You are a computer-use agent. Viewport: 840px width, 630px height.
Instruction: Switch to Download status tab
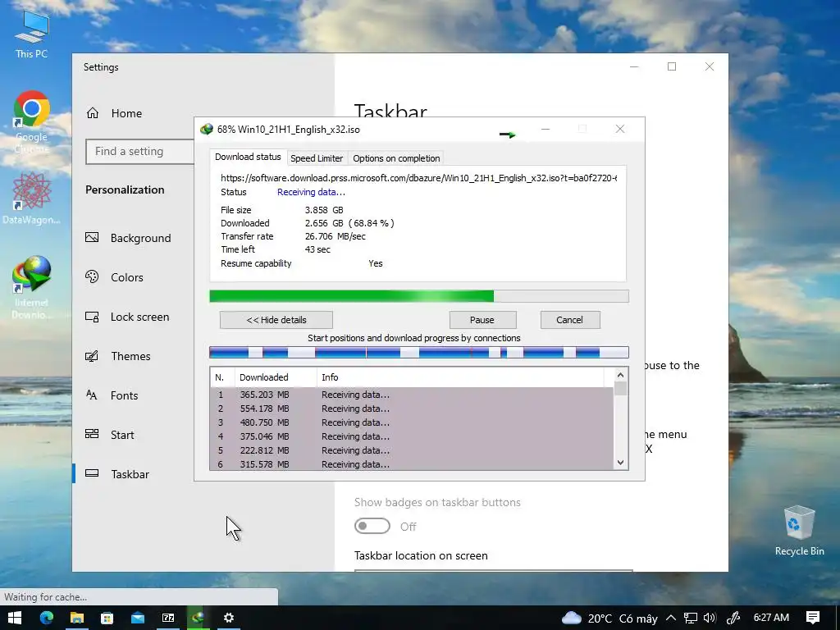tap(248, 157)
